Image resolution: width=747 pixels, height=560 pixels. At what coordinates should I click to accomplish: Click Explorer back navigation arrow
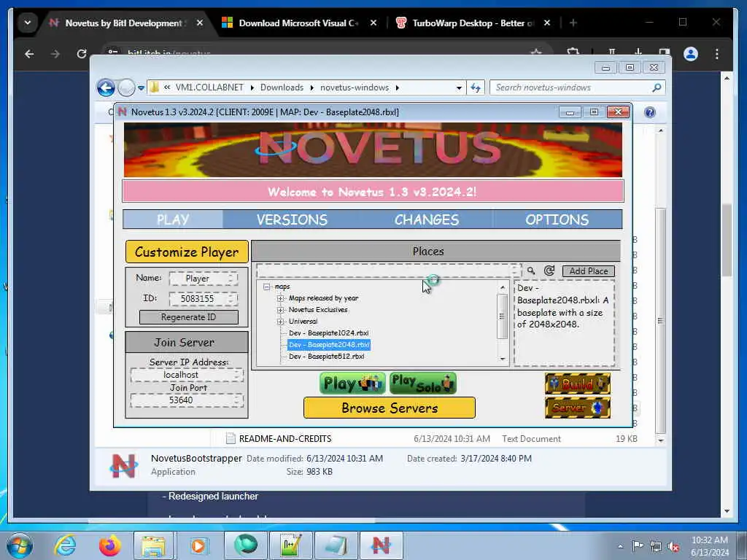point(106,87)
